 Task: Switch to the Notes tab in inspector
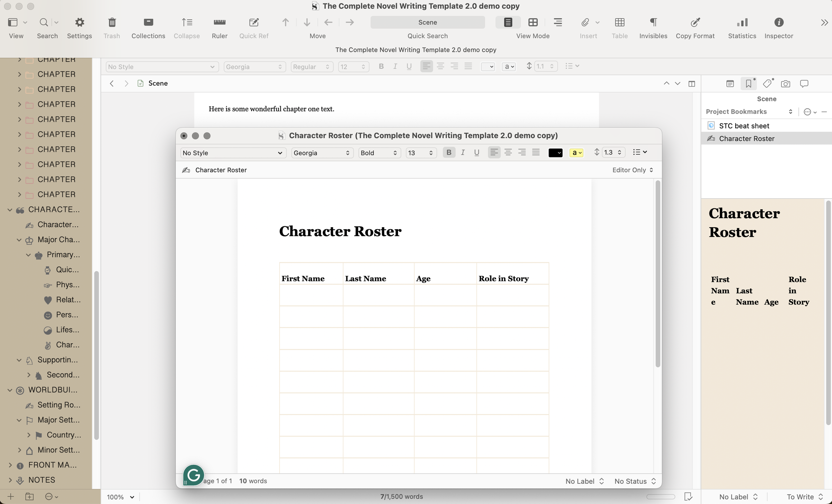(x=730, y=84)
